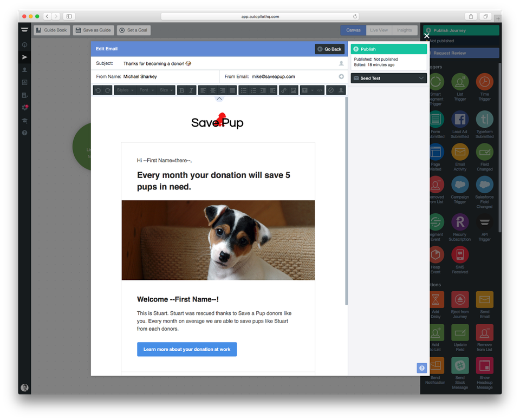Open the Styles dropdown
The height and width of the screenshot is (420, 520).
125,90
